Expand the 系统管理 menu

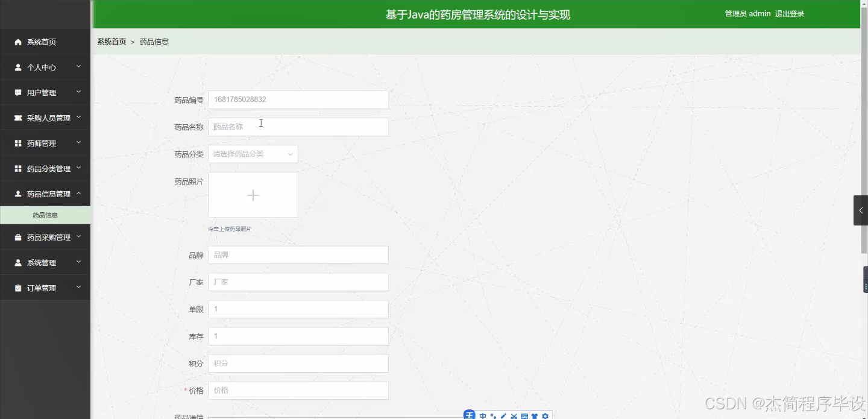pyautogui.click(x=45, y=262)
